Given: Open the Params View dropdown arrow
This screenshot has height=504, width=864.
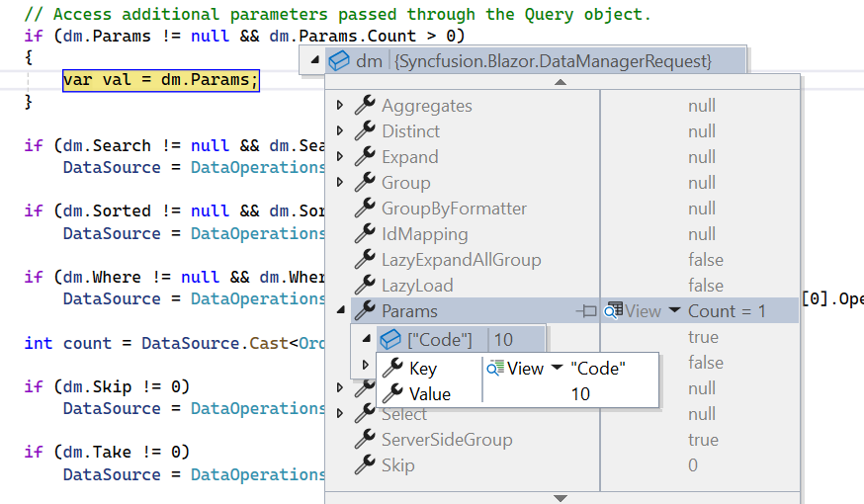Looking at the screenshot, I should pos(674,310).
